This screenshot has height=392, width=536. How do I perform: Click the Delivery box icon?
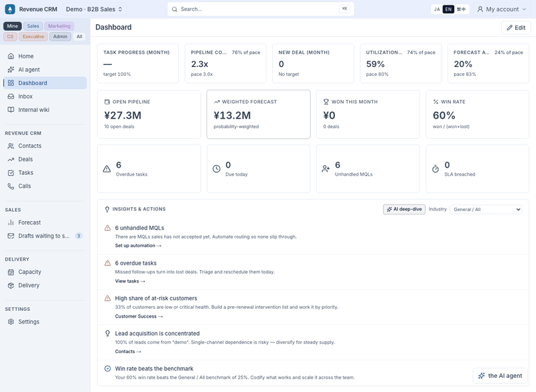pyautogui.click(x=11, y=285)
